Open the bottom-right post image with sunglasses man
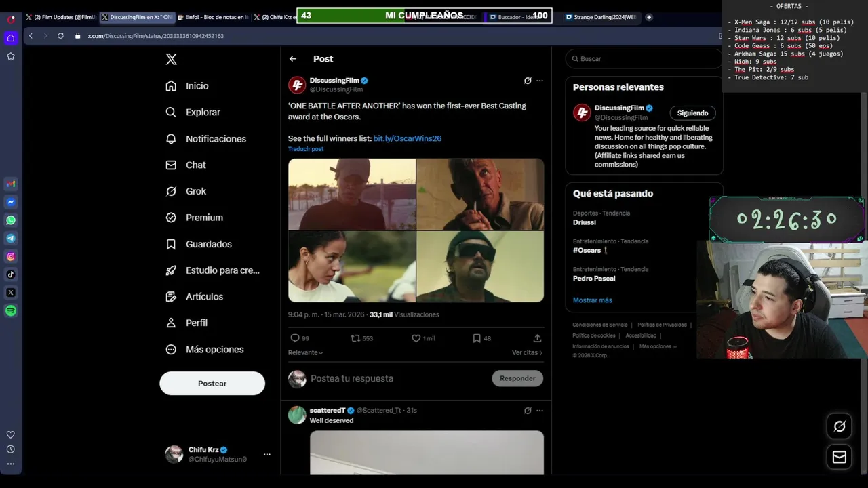The width and height of the screenshot is (868, 488). click(480, 267)
